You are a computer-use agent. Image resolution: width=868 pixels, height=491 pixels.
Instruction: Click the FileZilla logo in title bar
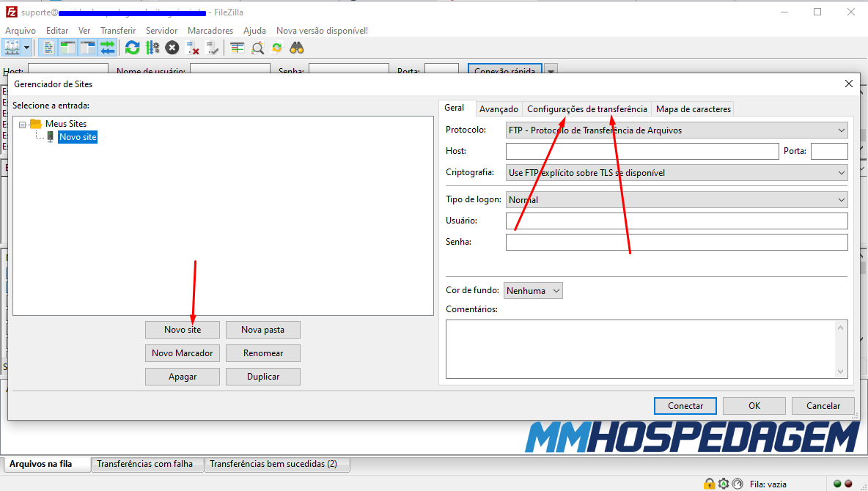pyautogui.click(x=11, y=12)
